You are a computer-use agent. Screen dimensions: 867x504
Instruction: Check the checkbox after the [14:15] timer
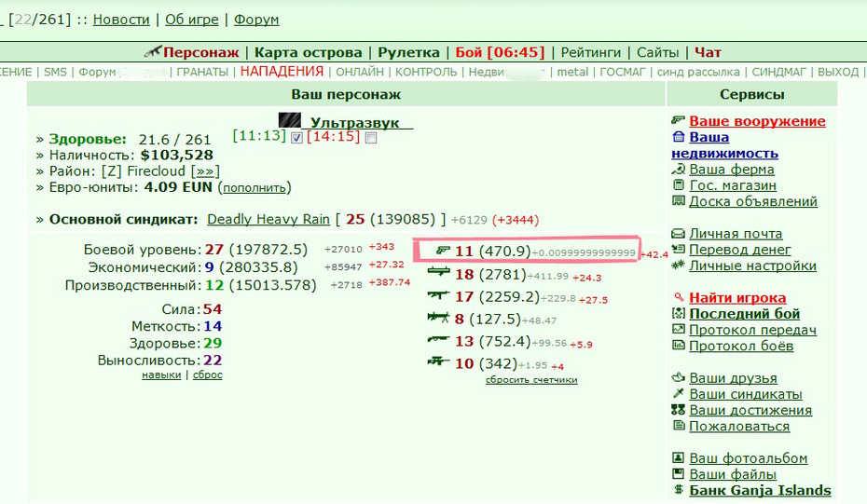[372, 138]
